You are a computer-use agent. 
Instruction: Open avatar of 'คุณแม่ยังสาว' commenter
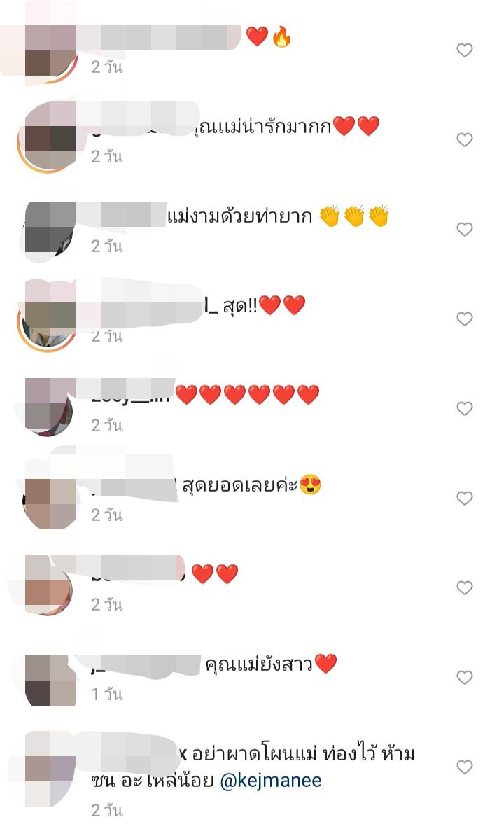tap(48, 679)
